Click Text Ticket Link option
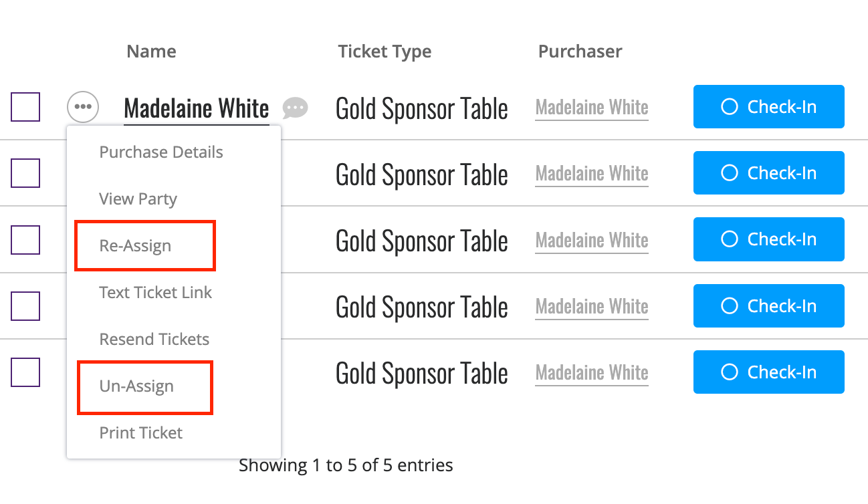 pos(155,292)
